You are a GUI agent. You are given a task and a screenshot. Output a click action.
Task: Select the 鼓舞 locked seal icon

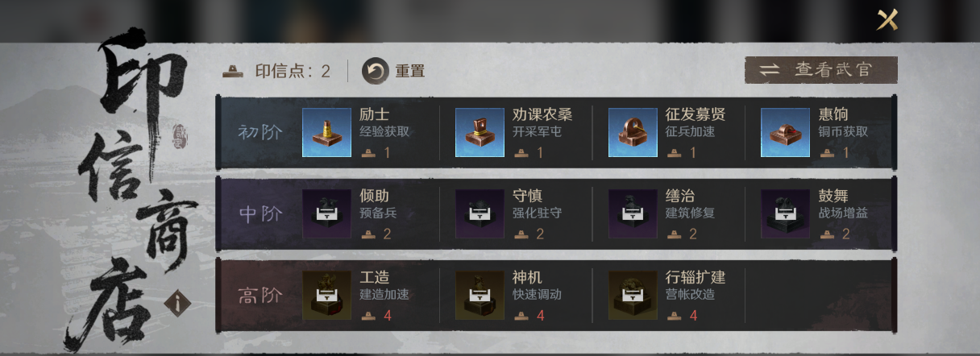click(x=785, y=213)
